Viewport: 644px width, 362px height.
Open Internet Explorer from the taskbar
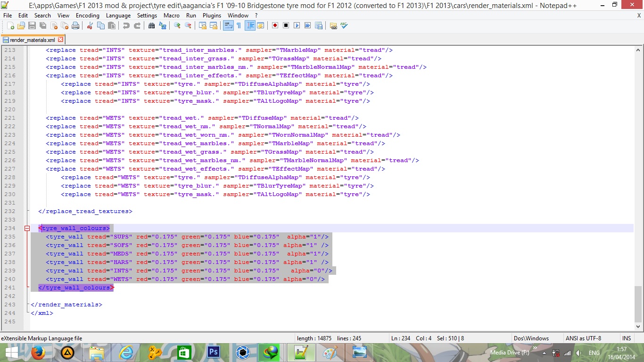(126, 353)
